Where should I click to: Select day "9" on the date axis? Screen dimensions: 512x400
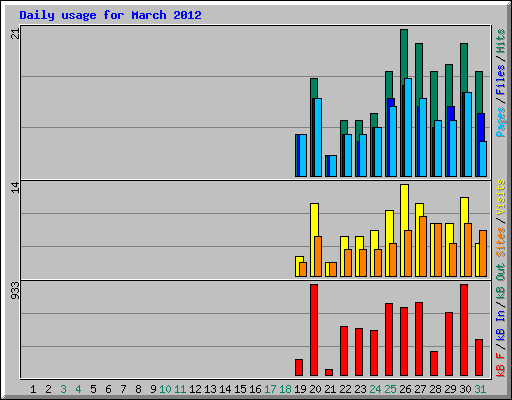coord(153,389)
